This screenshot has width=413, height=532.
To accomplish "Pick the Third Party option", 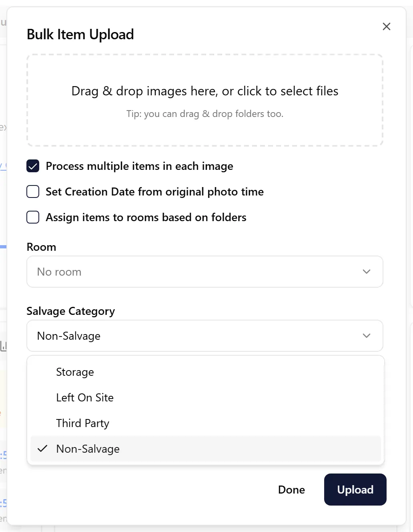I will pos(206,423).
